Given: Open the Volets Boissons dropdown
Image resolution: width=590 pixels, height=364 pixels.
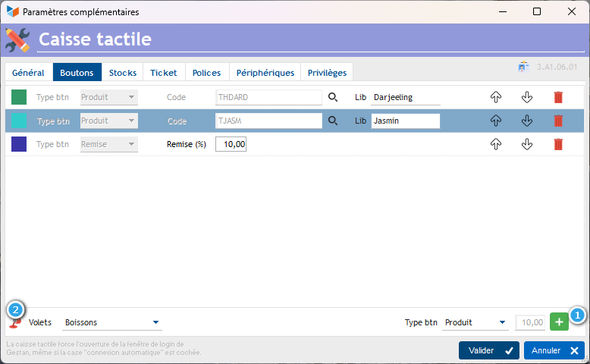Looking at the screenshot, I should [112, 322].
